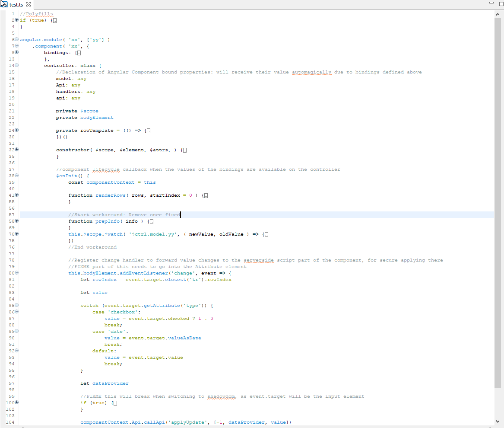Click folded-code placeholder on line 100 'if (true) {'

[x=115, y=403]
